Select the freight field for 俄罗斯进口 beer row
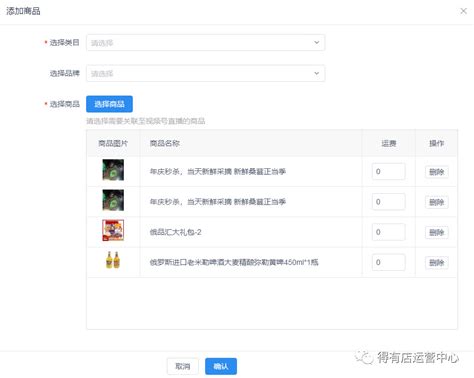 [389, 262]
